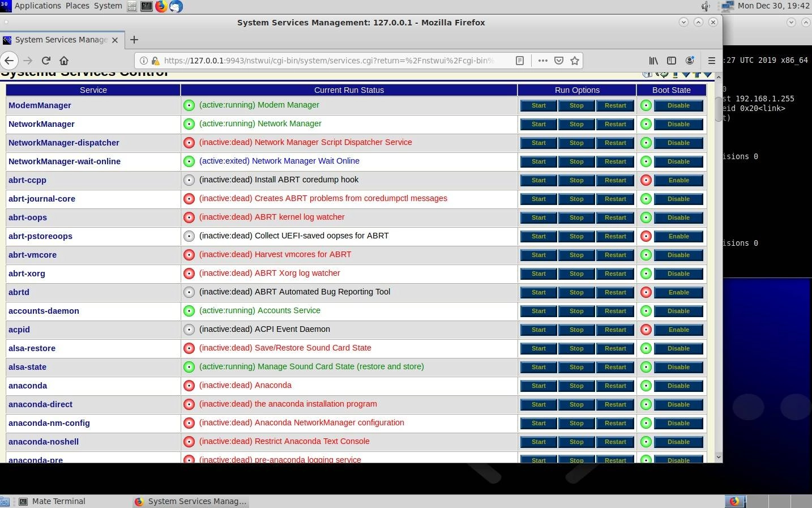The width and height of the screenshot is (812, 508).
Task: Disable NetworkManager at boot
Action: [678, 124]
